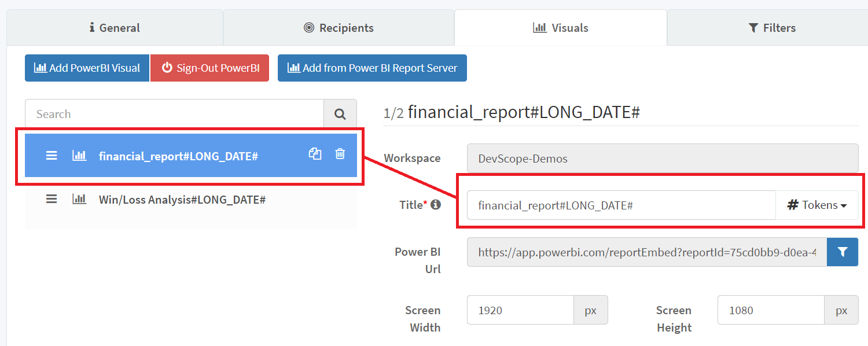Open the Recipients tab

tap(339, 27)
